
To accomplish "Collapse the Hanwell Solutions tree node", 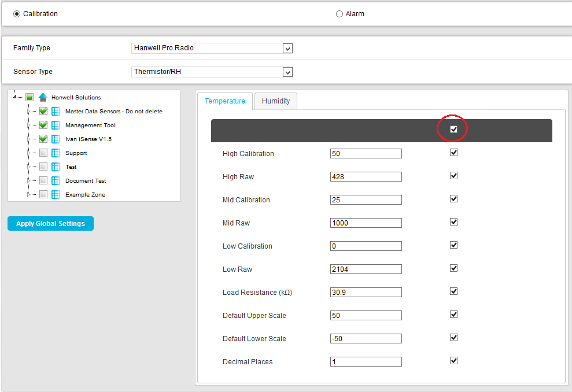I will click(13, 97).
